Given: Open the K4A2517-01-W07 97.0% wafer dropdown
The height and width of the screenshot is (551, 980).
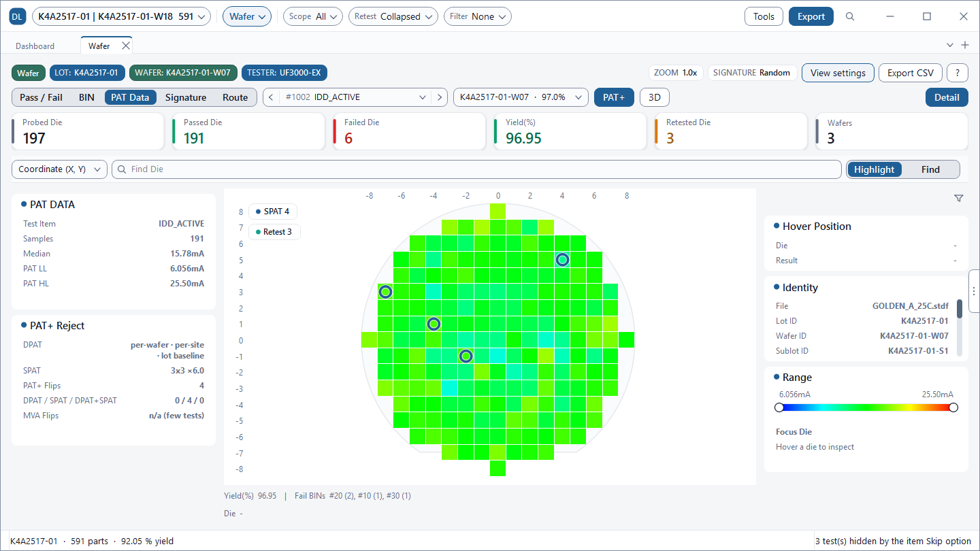Looking at the screenshot, I should (521, 97).
